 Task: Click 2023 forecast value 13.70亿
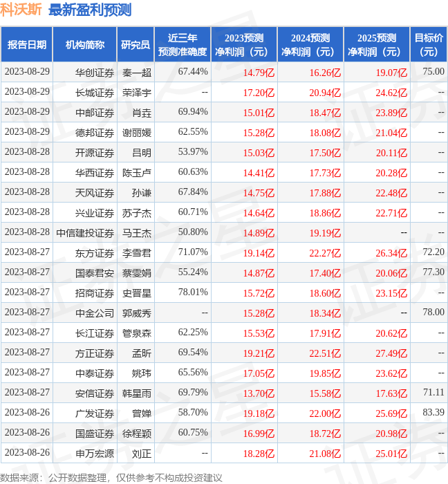tap(259, 393)
